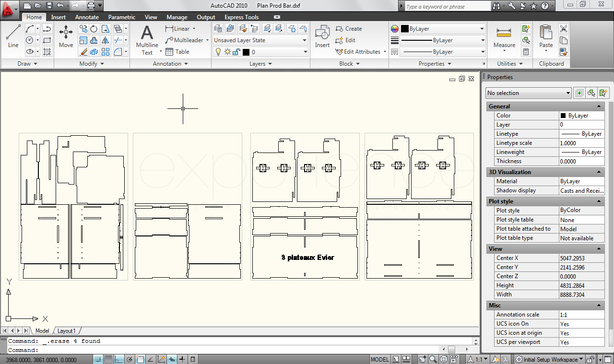This screenshot has height=364, width=614.
Task: Open the No selection dropdown
Action: (x=528, y=93)
